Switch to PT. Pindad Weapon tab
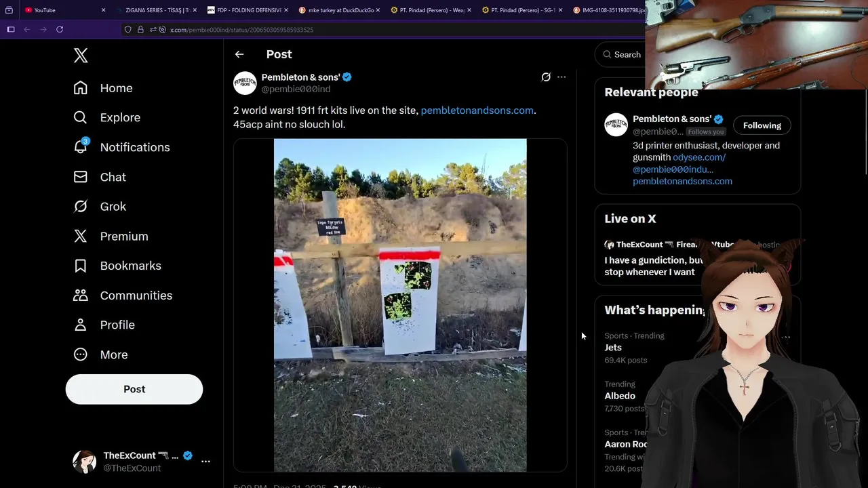 coord(428,10)
